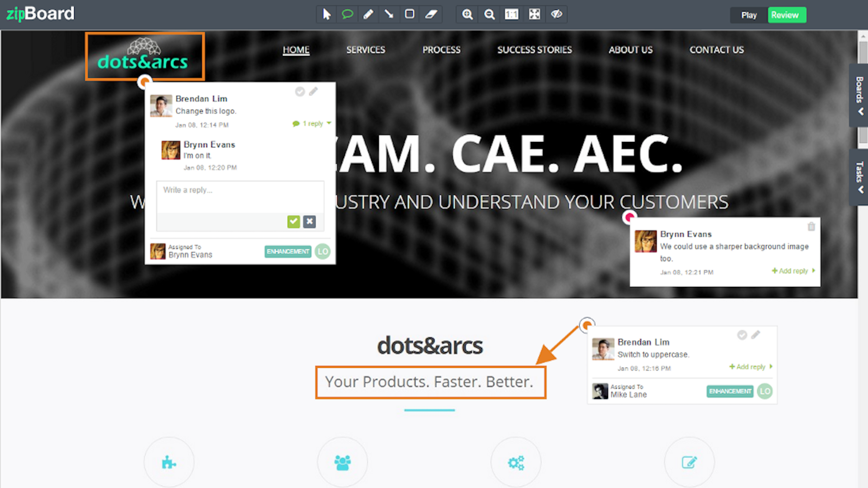Select the eraser tool

click(430, 14)
